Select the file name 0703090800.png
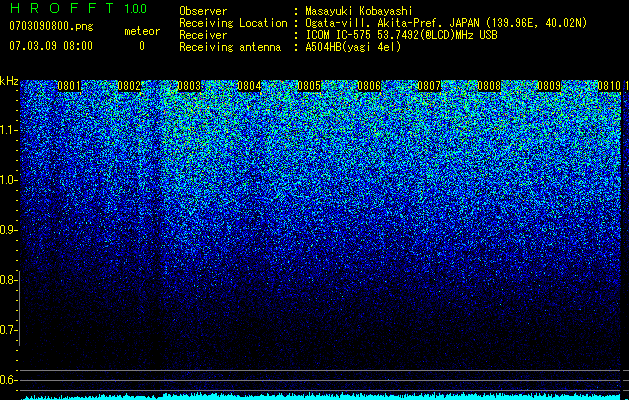 pyautogui.click(x=51, y=26)
